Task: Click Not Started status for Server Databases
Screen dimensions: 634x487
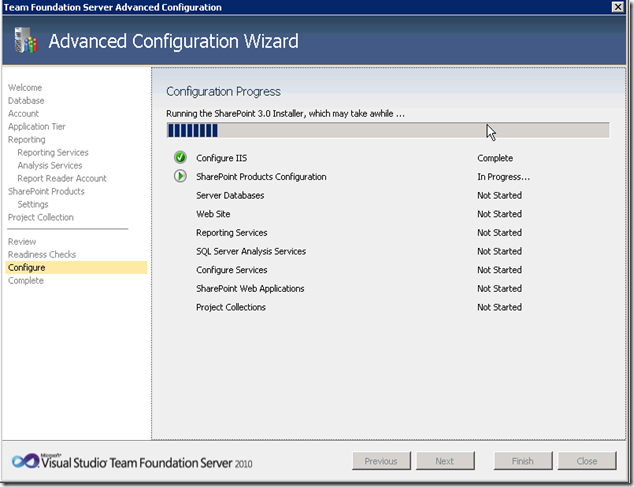Action: pyautogui.click(x=499, y=195)
